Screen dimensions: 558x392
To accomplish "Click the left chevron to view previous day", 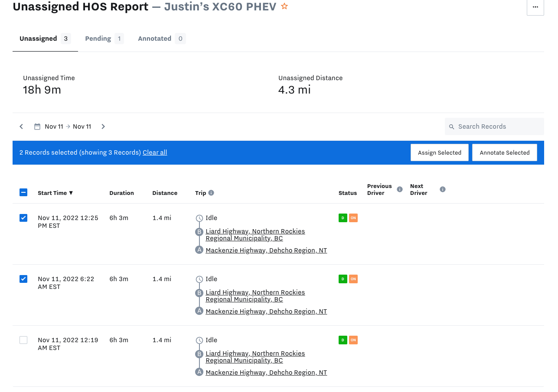I will pos(21,126).
